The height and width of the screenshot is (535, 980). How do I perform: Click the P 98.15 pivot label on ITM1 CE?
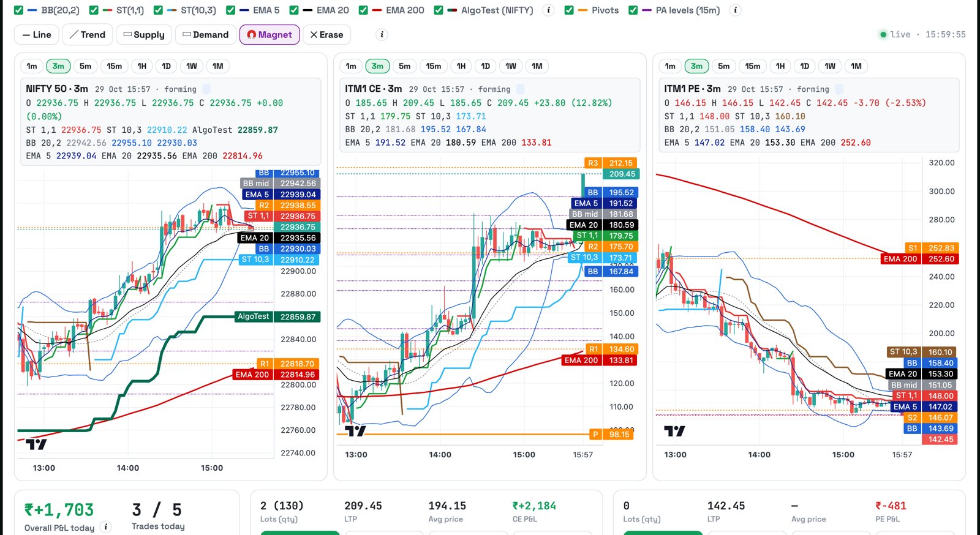tap(611, 434)
